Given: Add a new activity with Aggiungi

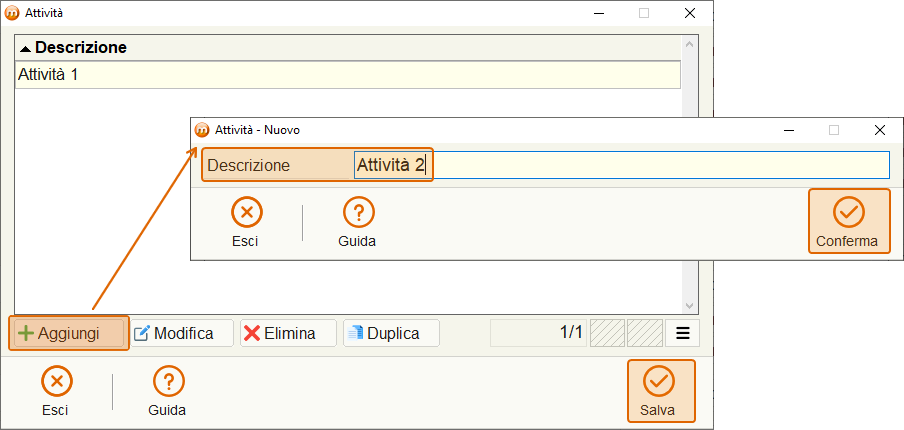Looking at the screenshot, I should pyautogui.click(x=69, y=333).
